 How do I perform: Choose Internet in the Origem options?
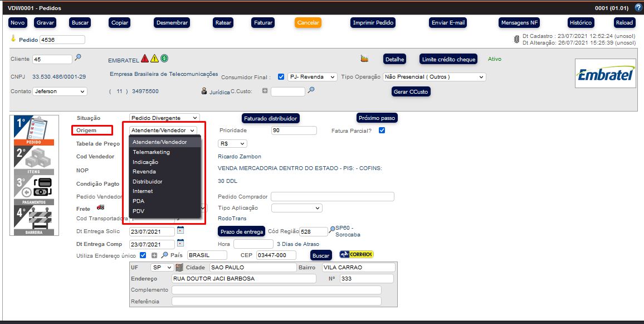[x=143, y=191]
